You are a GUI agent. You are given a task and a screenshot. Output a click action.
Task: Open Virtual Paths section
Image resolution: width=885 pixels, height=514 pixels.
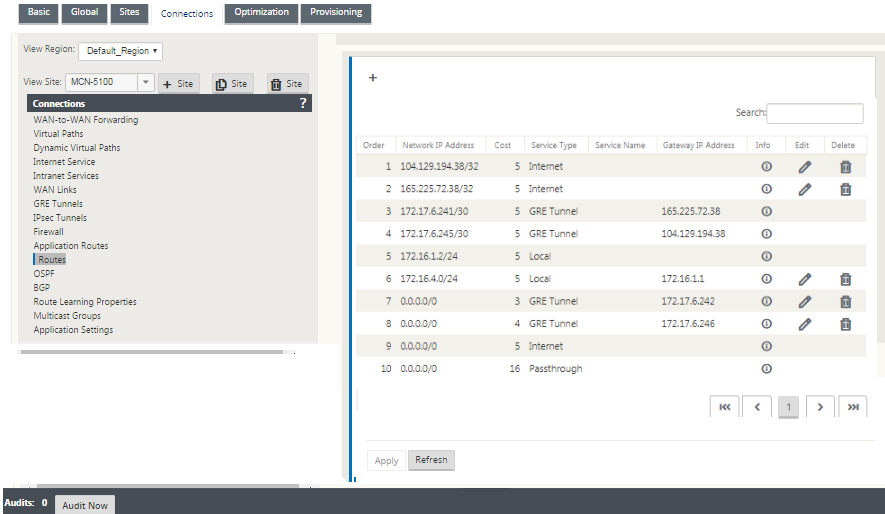tap(58, 134)
